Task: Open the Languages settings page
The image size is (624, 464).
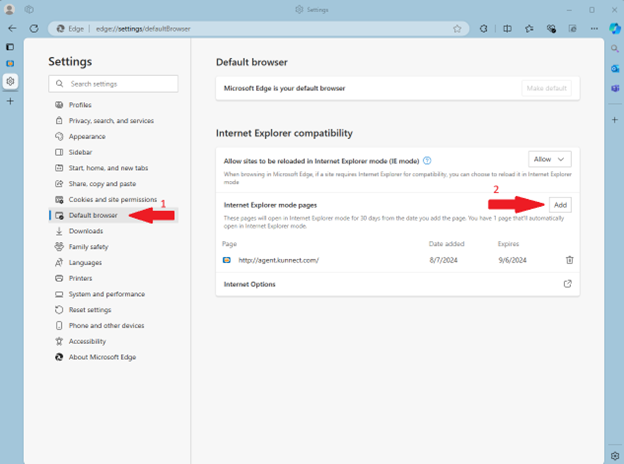Action: pos(85,262)
